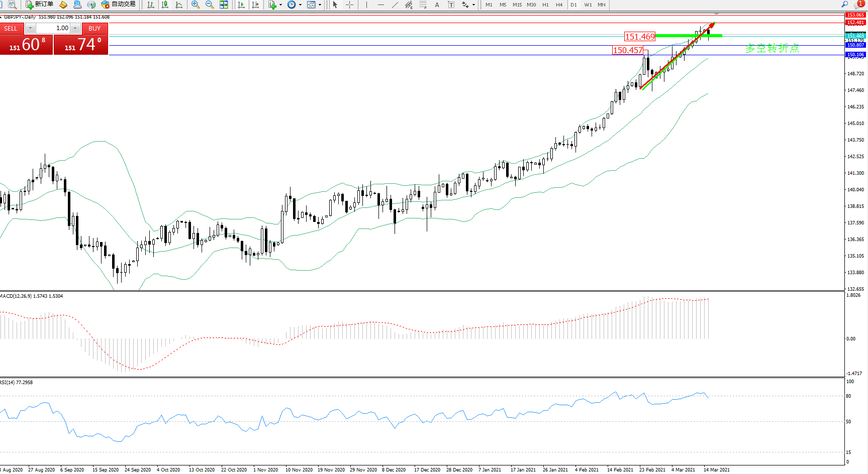Expand the periodicity clock dropdown arrow
This screenshot has height=474, width=868.
tap(300, 5)
